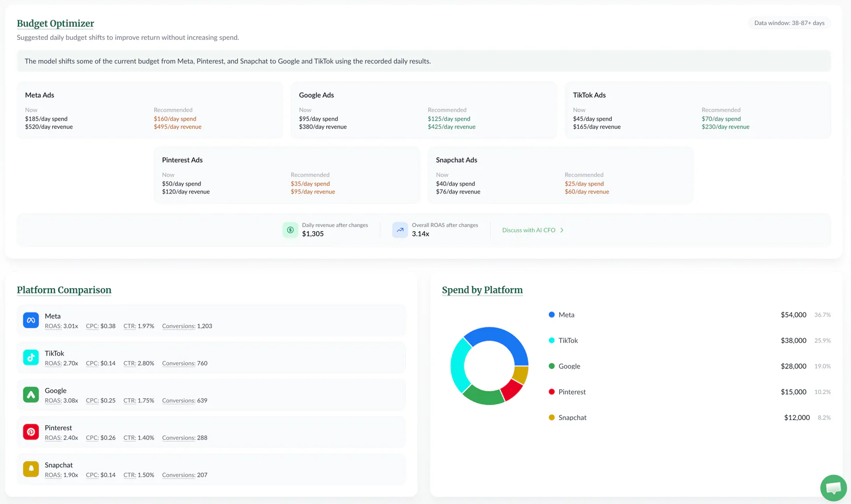
Task: Click Meta current $520/day revenue
Action: pos(49,127)
